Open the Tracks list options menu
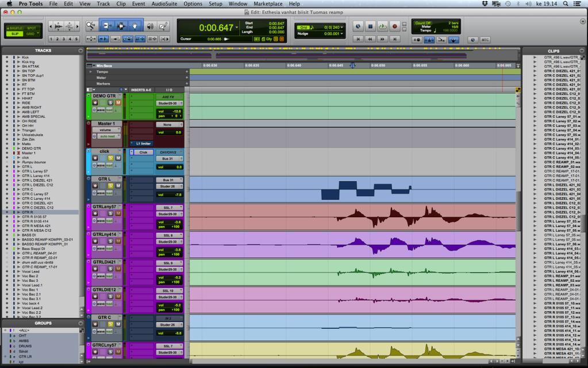 point(80,50)
